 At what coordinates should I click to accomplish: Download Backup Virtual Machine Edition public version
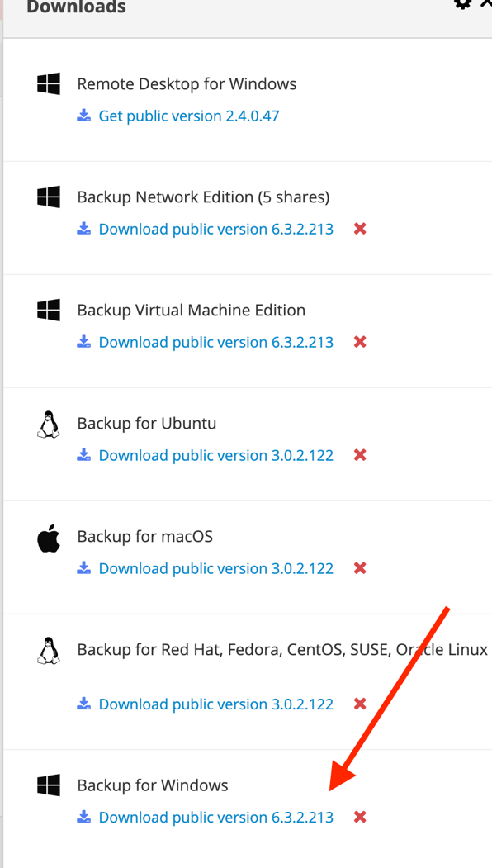pyautogui.click(x=215, y=342)
